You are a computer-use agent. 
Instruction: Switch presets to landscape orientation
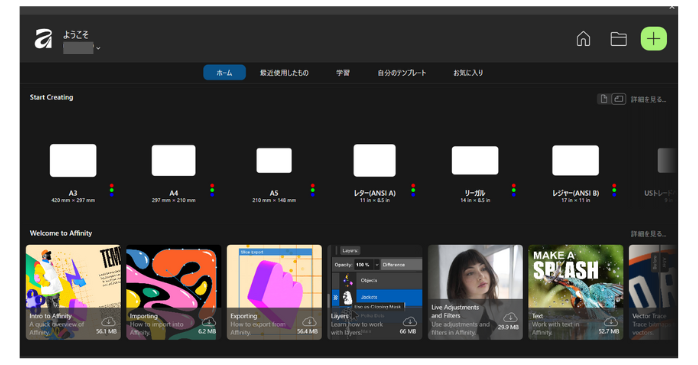(619, 99)
